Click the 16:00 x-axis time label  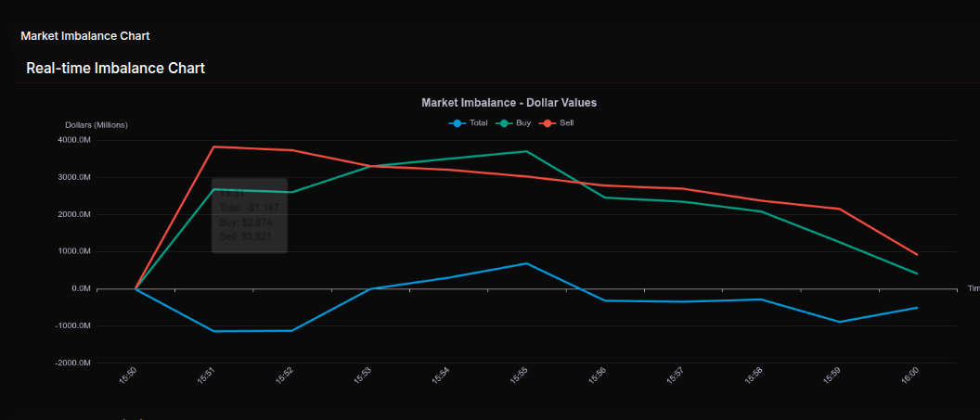[x=910, y=375]
